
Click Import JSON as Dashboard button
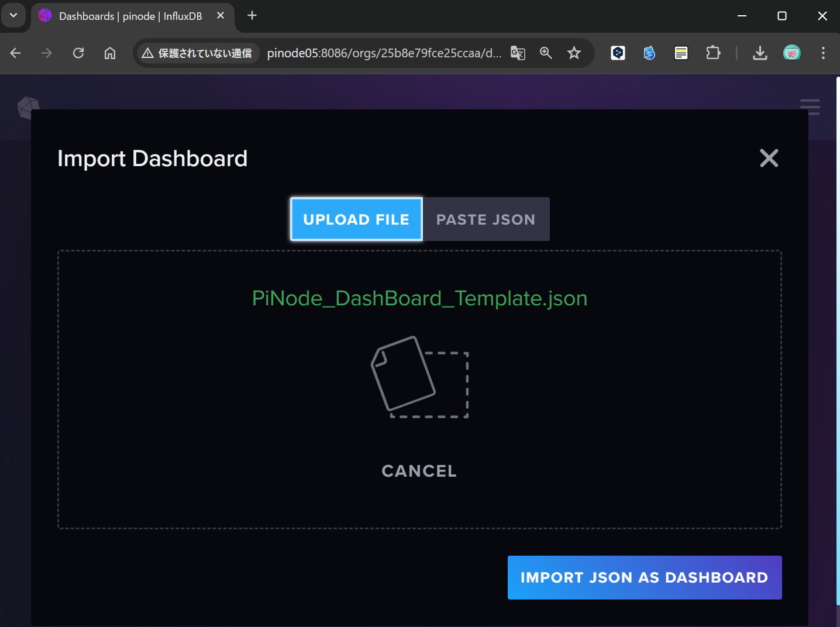645,577
